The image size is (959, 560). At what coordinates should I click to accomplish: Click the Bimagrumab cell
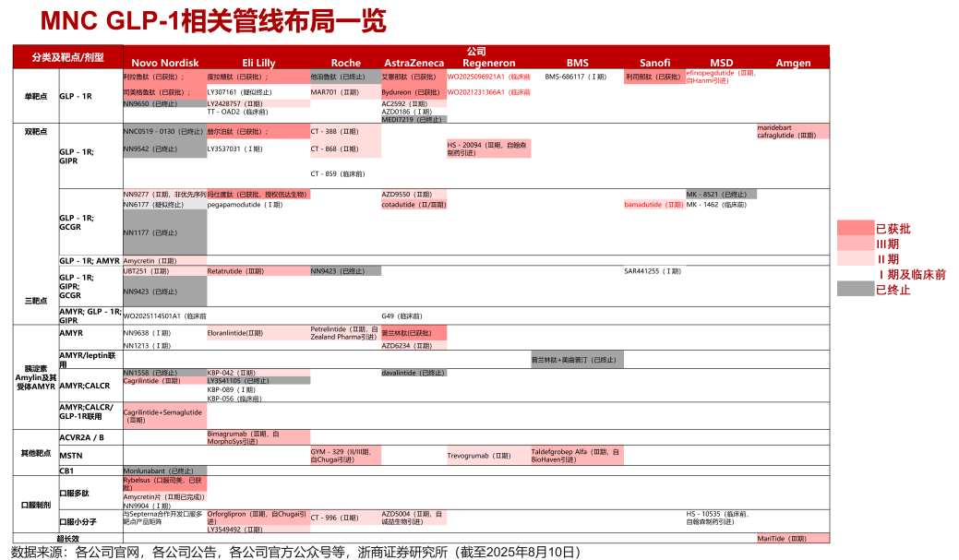point(258,437)
